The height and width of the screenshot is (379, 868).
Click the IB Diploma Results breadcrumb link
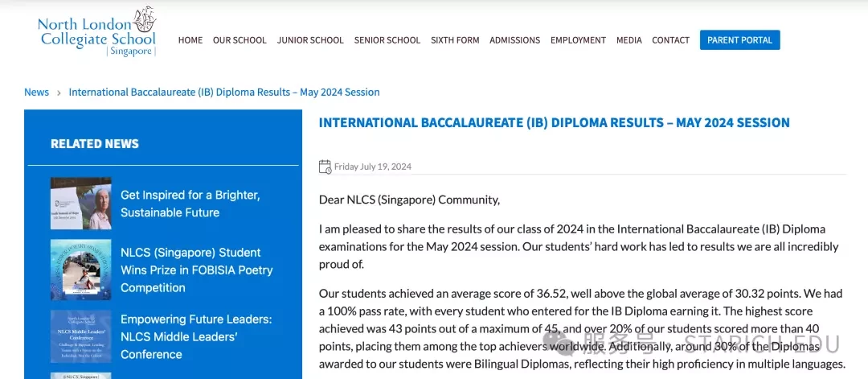point(224,92)
